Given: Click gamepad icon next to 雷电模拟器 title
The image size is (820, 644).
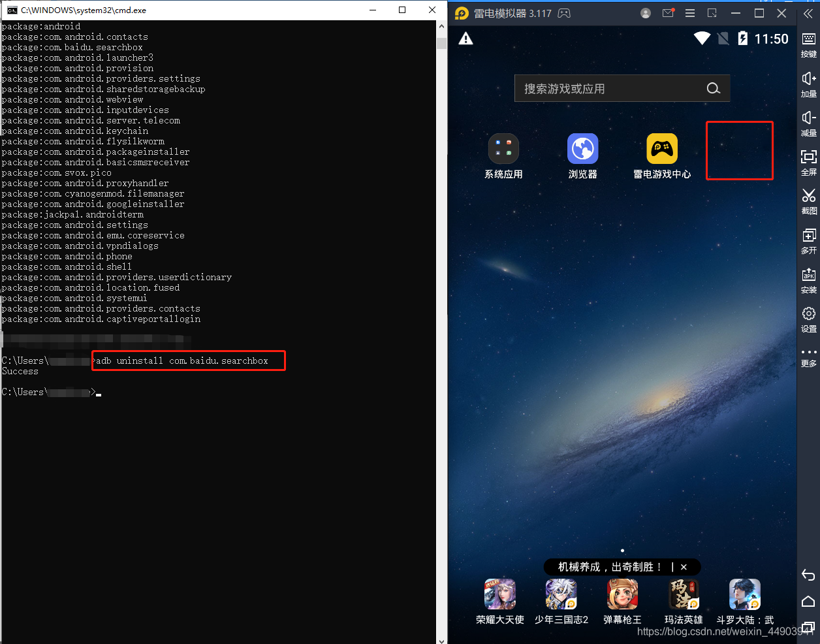Looking at the screenshot, I should (565, 13).
